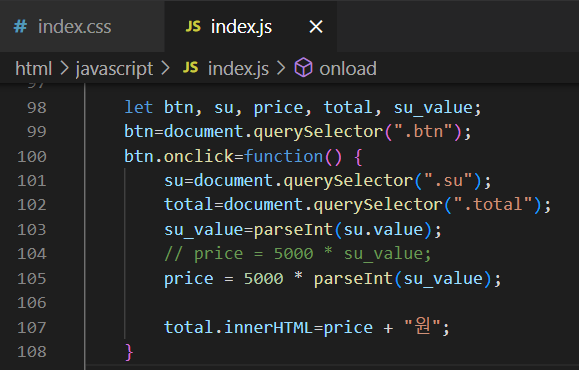579x370 pixels.
Task: Click line number 98 in the gutter
Action: (37, 108)
